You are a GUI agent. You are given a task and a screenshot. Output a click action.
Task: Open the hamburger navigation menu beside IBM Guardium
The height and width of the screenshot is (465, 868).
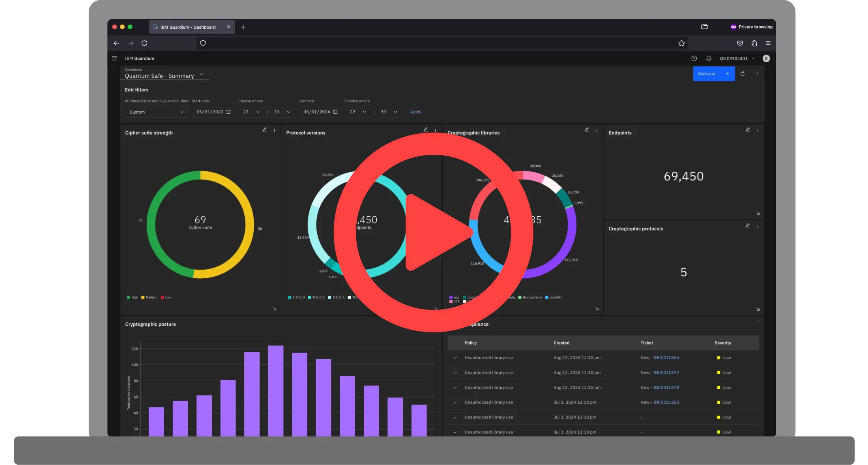click(114, 58)
